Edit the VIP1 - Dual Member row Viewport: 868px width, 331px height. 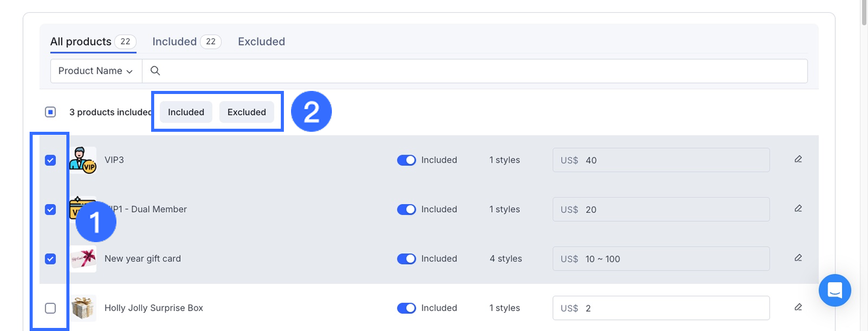click(x=798, y=208)
